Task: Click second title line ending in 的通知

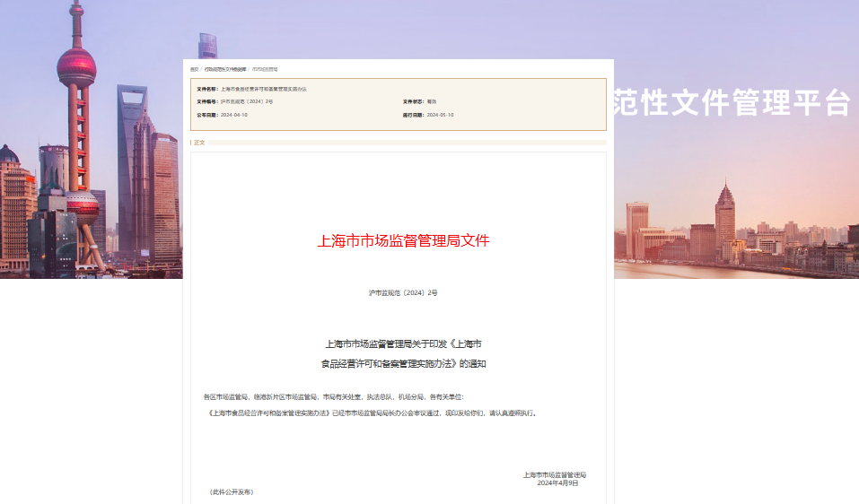Action: point(403,364)
